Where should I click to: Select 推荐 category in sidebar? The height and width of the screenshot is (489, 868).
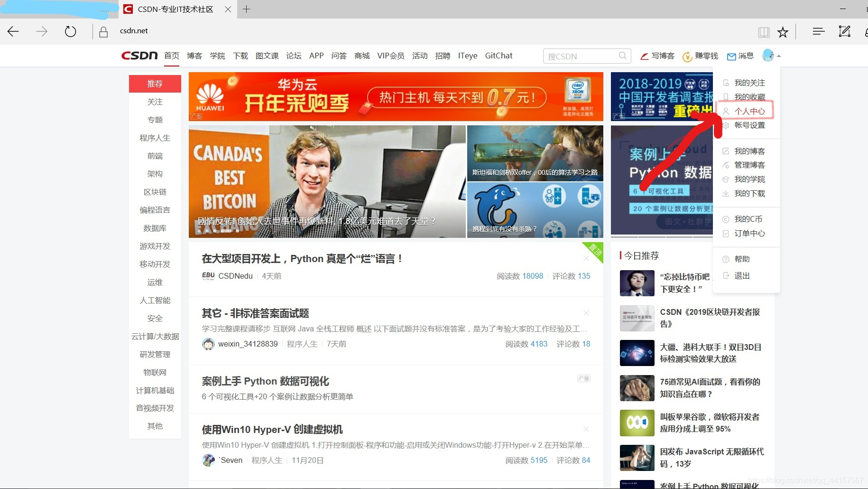click(x=155, y=84)
